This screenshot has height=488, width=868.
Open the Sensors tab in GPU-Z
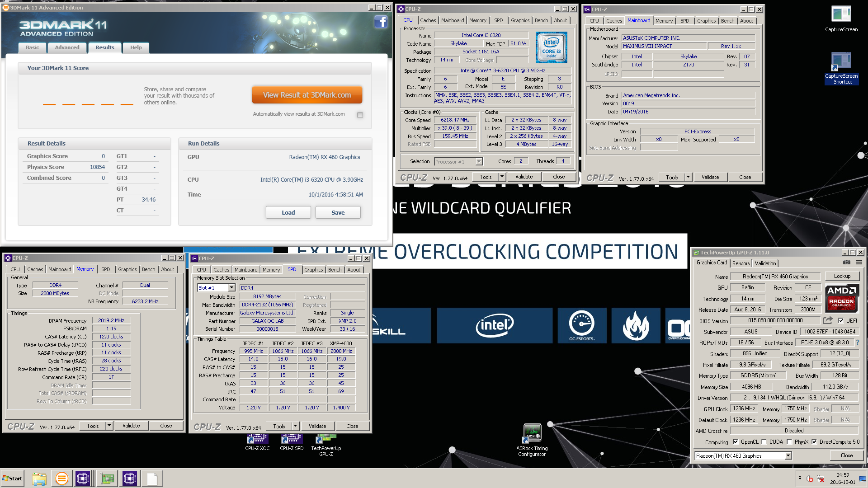tap(741, 263)
